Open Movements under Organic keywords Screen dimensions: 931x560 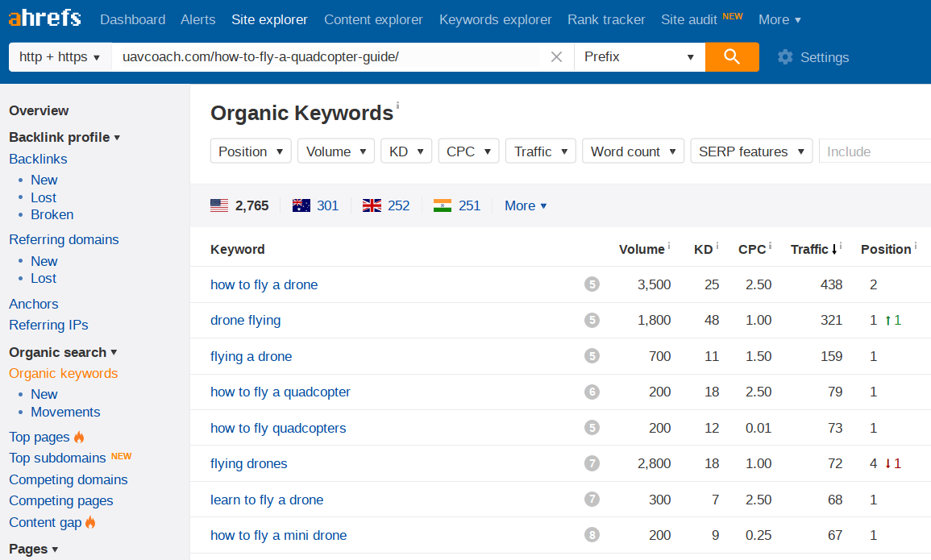[x=65, y=412]
